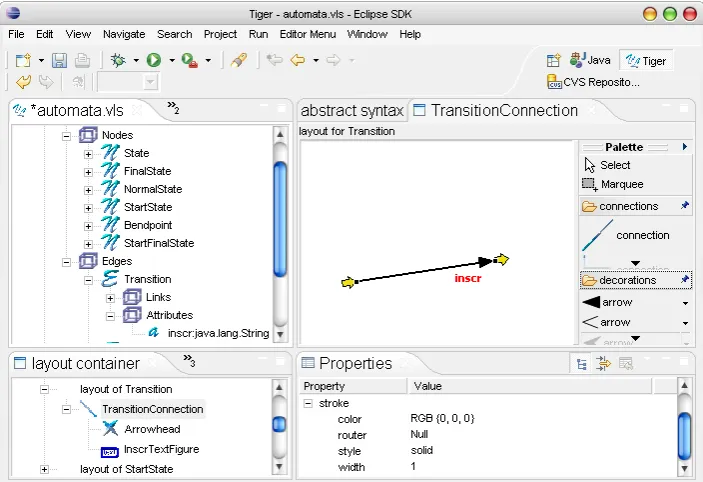Open filled arrow tool dropdown in palette
703x482 pixels.
click(686, 303)
